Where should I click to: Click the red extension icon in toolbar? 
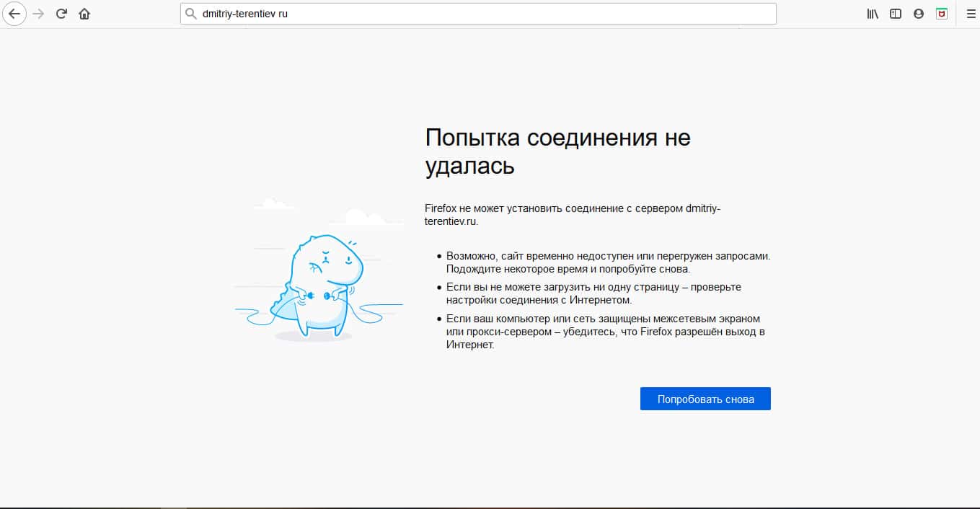tap(942, 14)
